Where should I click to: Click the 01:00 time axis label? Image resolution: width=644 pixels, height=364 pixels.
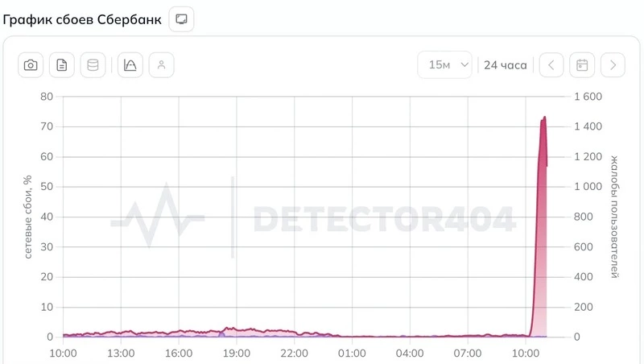[352, 353]
